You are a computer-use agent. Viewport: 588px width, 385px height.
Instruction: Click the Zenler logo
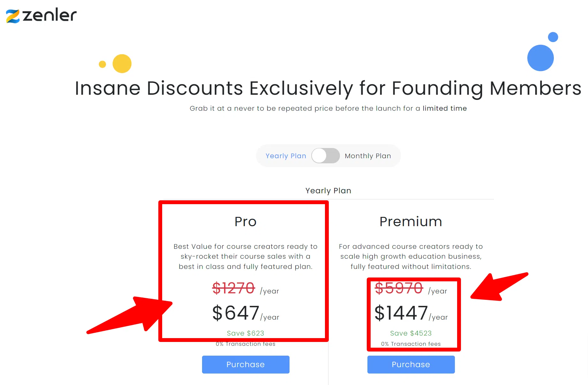[x=41, y=15]
